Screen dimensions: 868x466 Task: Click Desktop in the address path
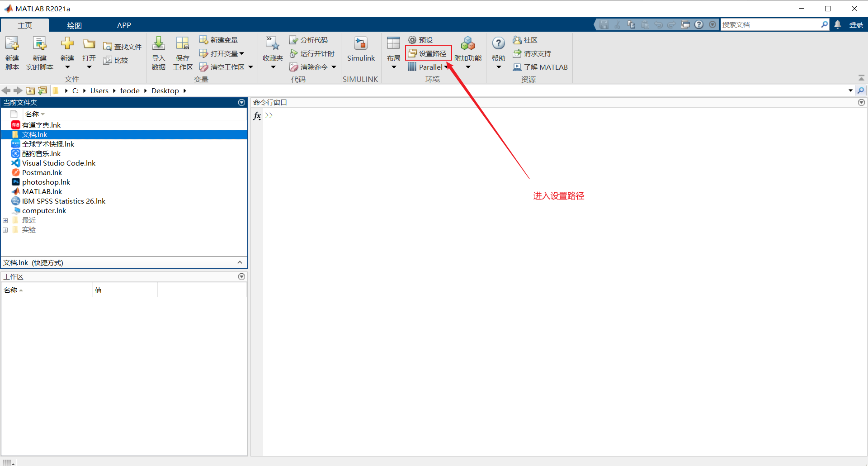point(165,90)
